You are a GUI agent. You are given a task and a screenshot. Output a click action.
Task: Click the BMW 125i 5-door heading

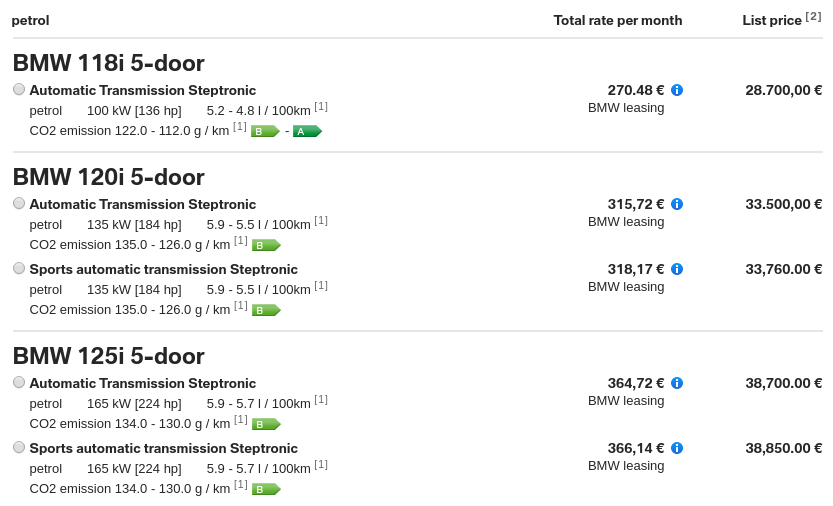(108, 356)
